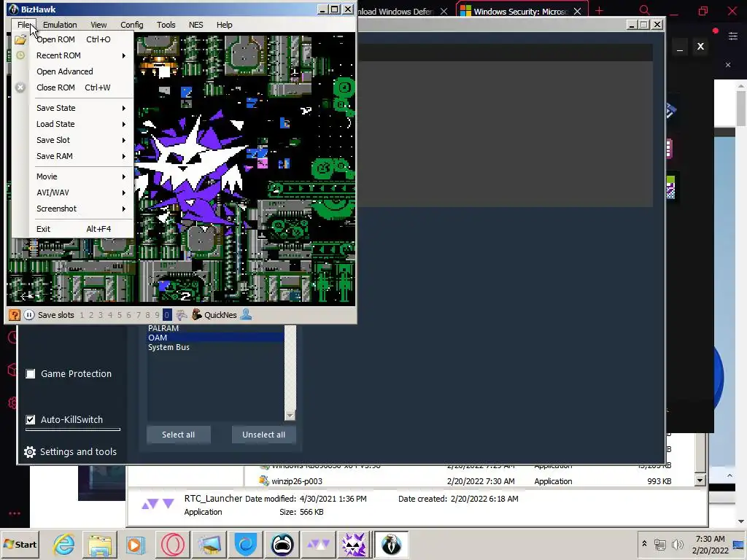Open the browser easy setup sliders icon
This screenshot has height=560, width=747.
tap(732, 36)
